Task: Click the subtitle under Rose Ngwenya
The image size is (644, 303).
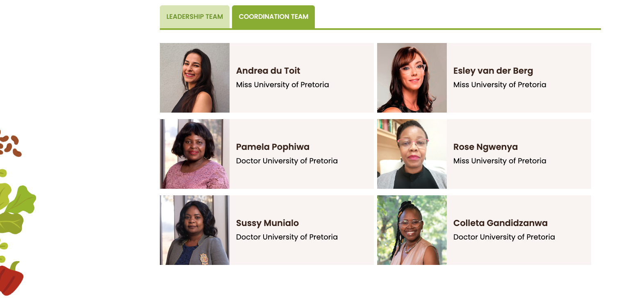Action: pos(500,161)
